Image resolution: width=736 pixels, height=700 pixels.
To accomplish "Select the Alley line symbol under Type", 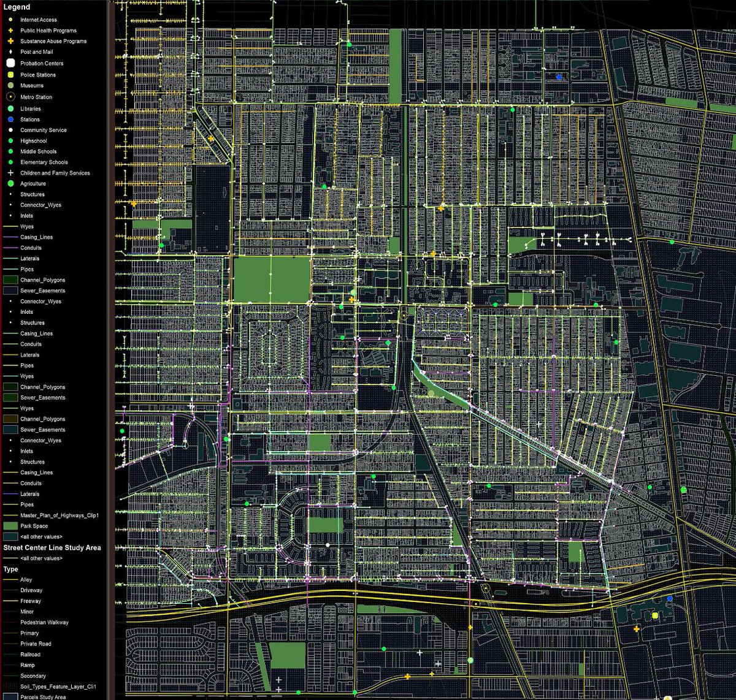I will (x=10, y=580).
